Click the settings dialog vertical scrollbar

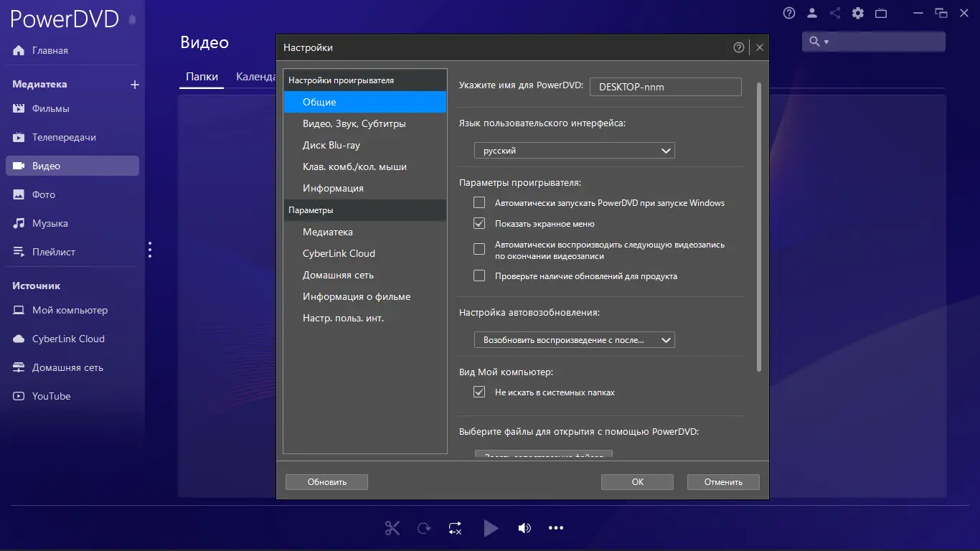(x=758, y=227)
